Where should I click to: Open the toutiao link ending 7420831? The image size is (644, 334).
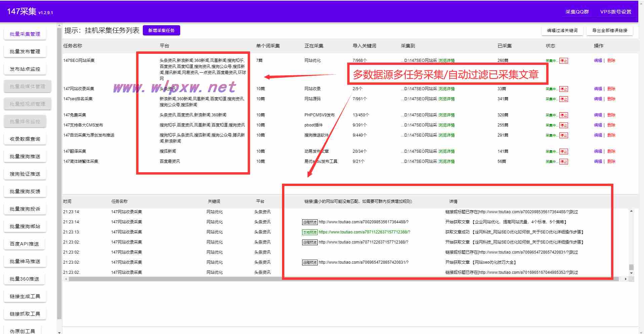[x=363, y=262]
